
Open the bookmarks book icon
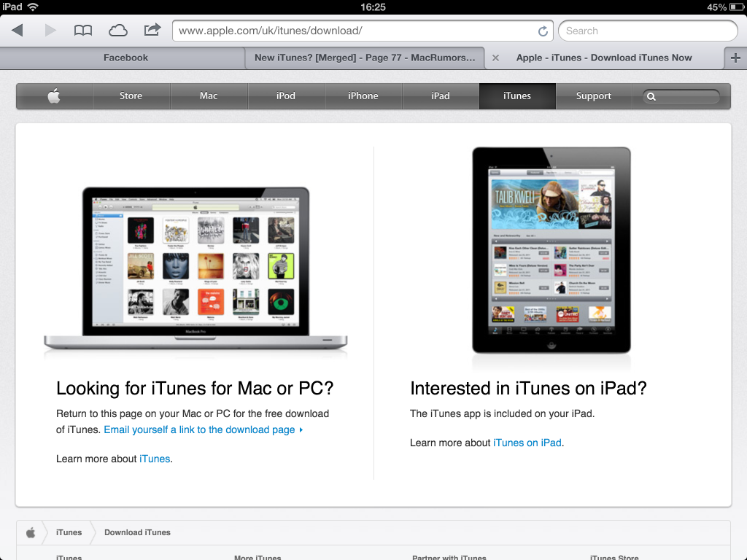(x=83, y=31)
